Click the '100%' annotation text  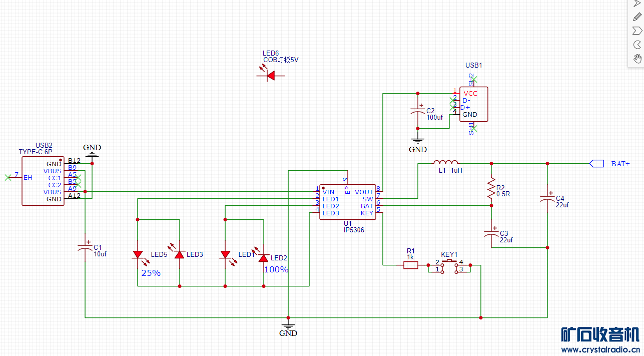click(x=276, y=269)
